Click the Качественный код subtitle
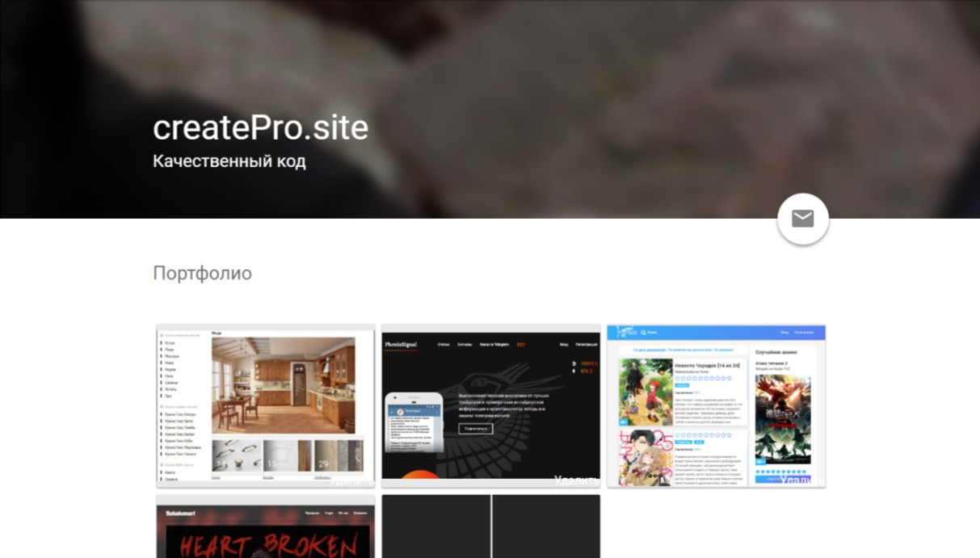The image size is (980, 558). [229, 162]
